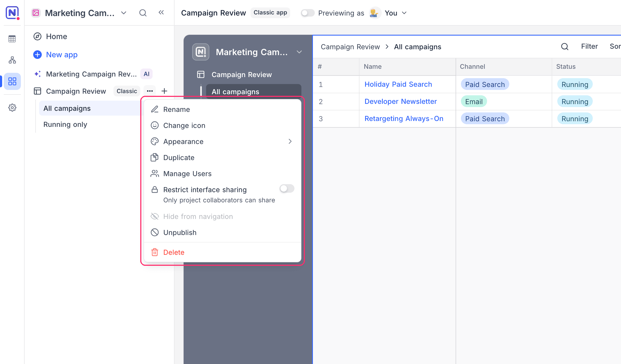Expand Appearance submenu
The image size is (621, 364).
pos(223,142)
